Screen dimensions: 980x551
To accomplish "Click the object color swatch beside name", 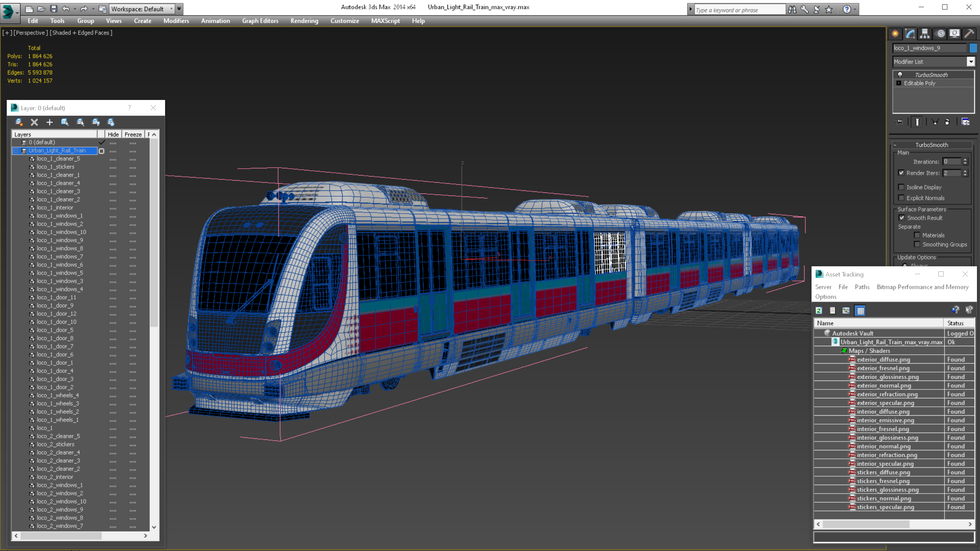I will 973,48.
